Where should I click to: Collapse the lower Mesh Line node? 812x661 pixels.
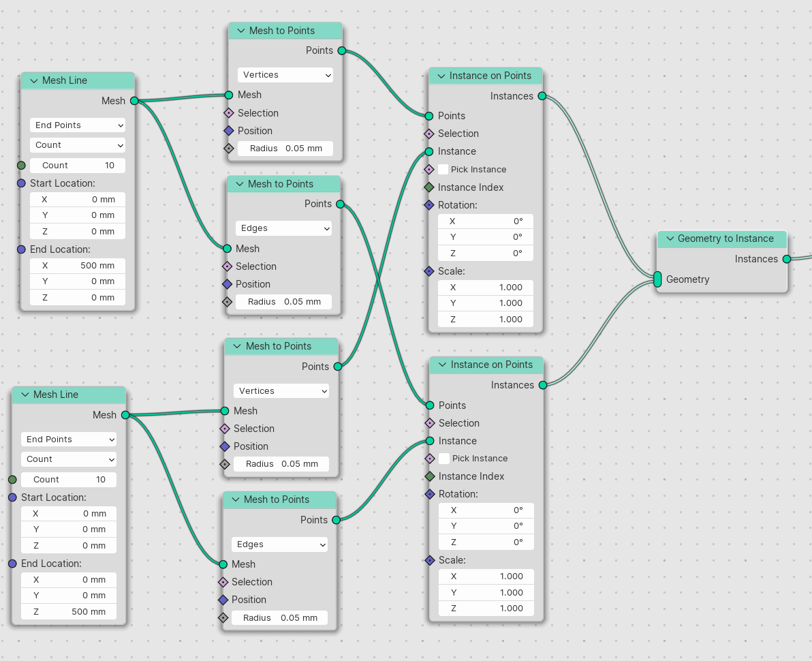point(25,395)
